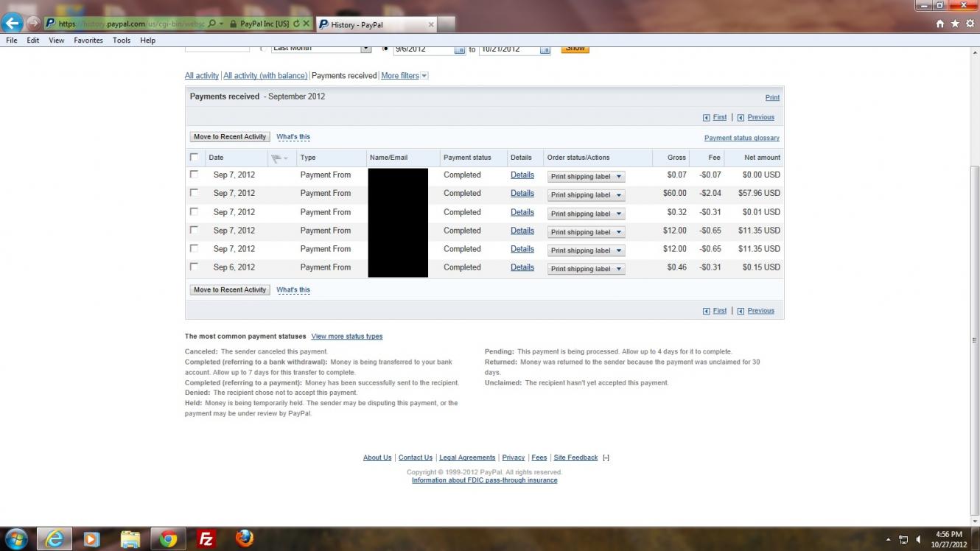Click the browser address bar URL
Screen dimensions: 980x551
[x=131, y=24]
